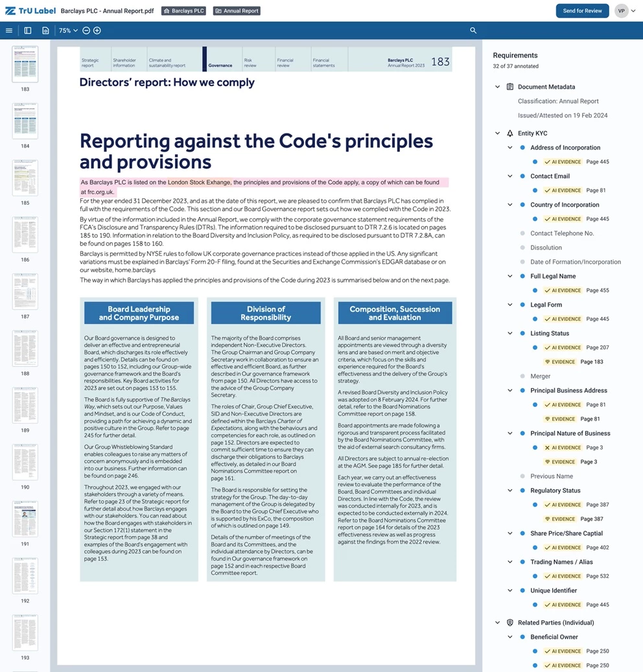The image size is (643, 672).
Task: Select the Dissolution requirement status dot
Action: 522,248
